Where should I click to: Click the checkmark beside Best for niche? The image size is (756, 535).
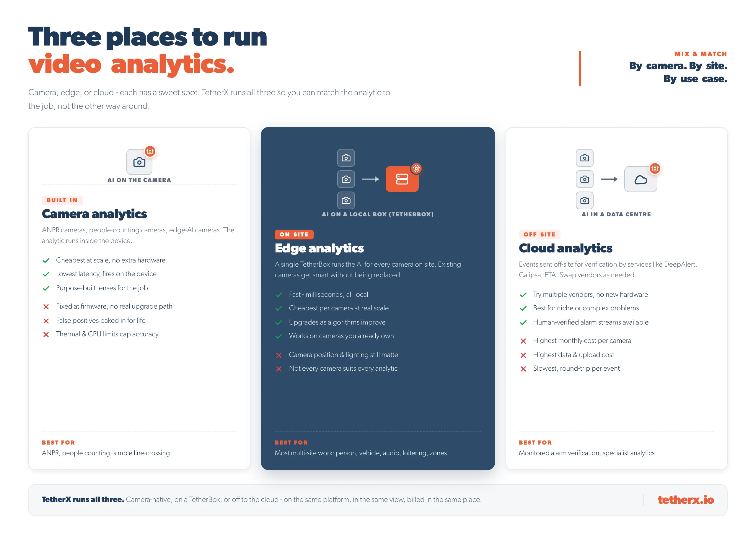tap(523, 308)
